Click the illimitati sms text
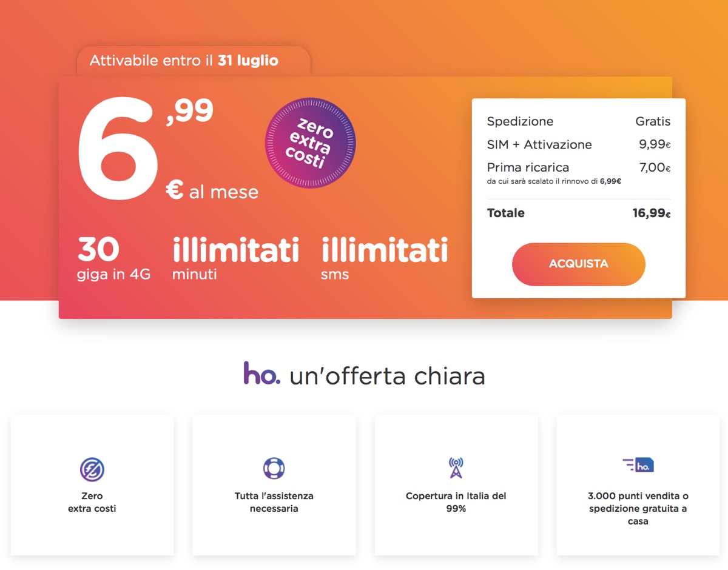 (x=385, y=258)
